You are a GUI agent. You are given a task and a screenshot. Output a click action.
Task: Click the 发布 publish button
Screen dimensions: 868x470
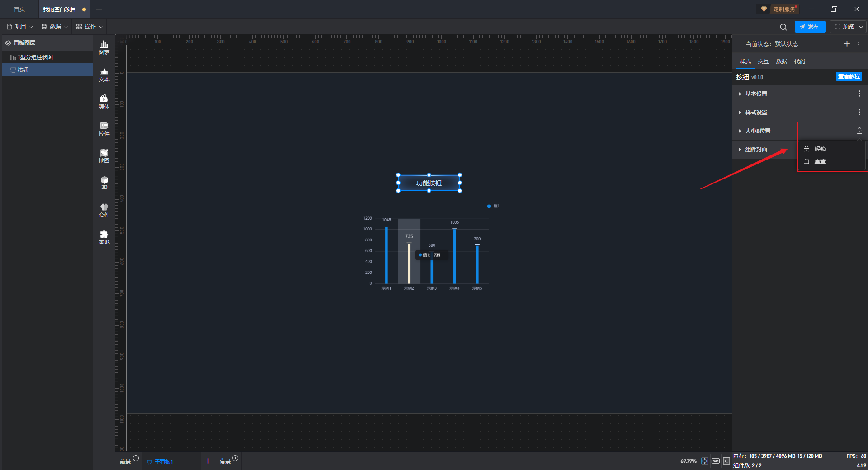point(810,27)
